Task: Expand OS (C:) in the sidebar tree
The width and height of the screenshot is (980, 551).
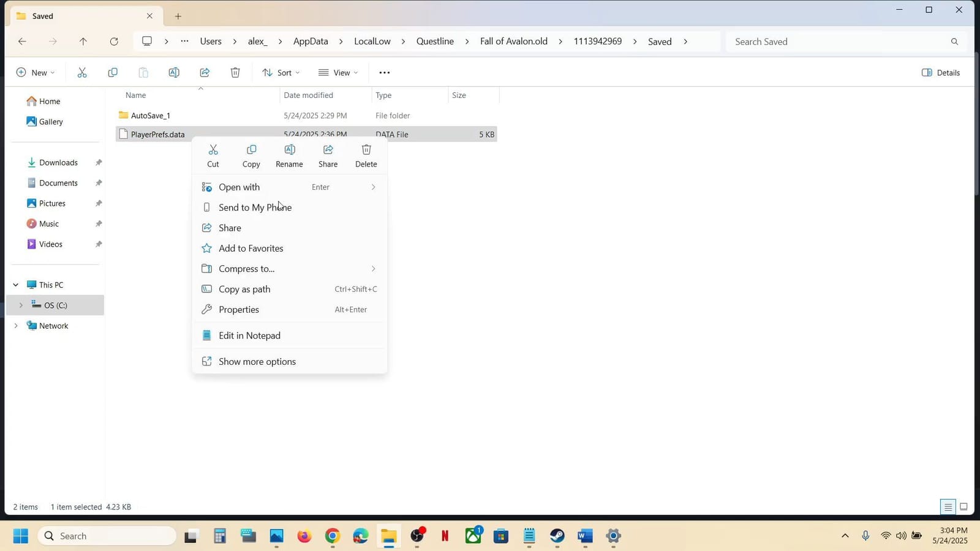Action: tap(21, 305)
